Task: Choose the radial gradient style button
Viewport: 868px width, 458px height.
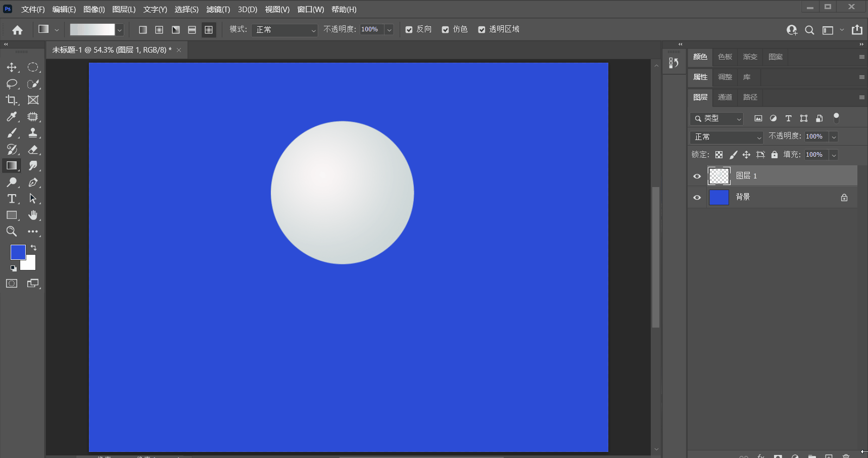Action: coord(159,30)
